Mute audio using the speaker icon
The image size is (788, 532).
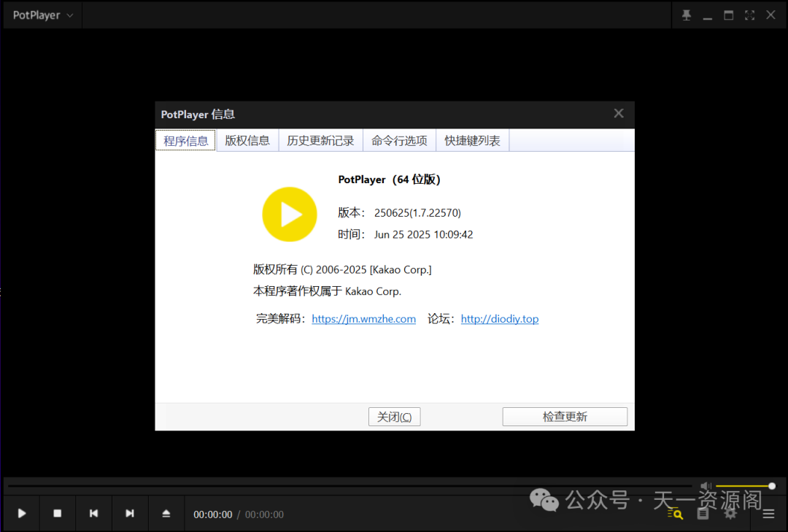click(706, 485)
